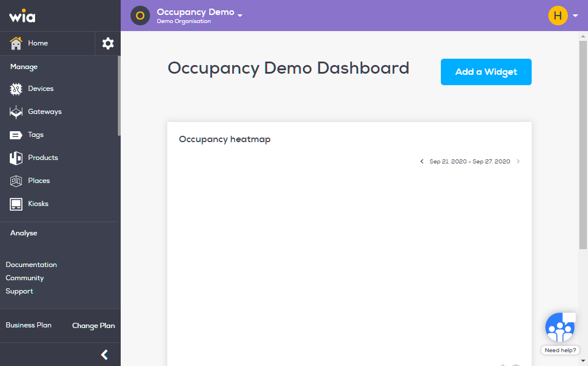This screenshot has height=366, width=588.
Task: Click the Occupancy Demo Dashboard heading
Action: coord(289,68)
